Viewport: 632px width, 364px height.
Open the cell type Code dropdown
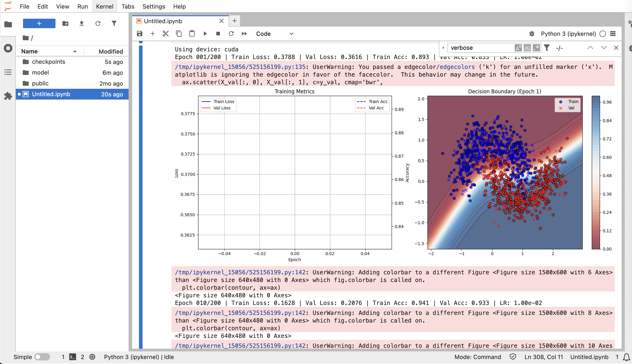[x=274, y=34]
